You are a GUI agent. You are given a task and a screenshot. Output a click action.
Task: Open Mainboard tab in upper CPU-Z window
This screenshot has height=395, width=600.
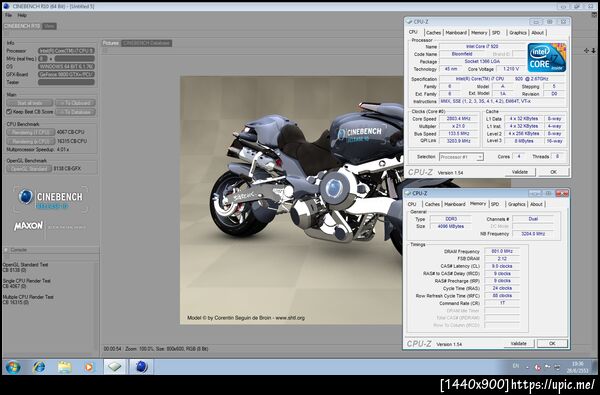click(456, 33)
